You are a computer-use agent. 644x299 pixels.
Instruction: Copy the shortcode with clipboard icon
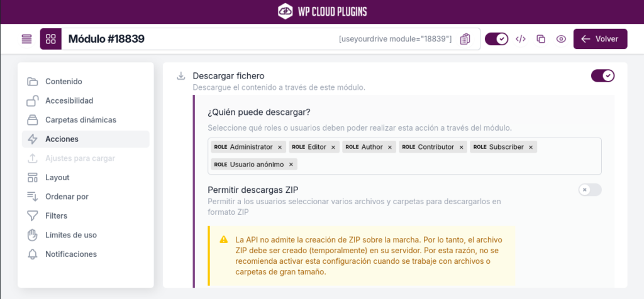(465, 39)
